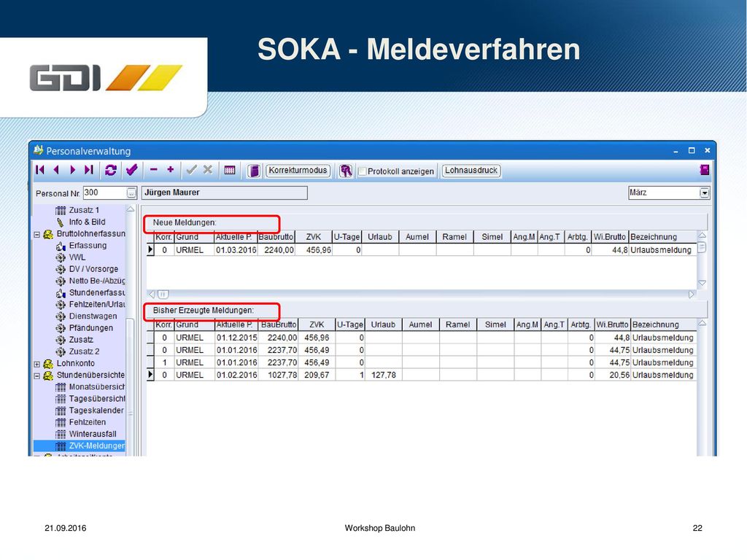Screen dimensions: 747x560
Task: Select Fehlzeiten/Urlaub tree item
Action: 97,304
